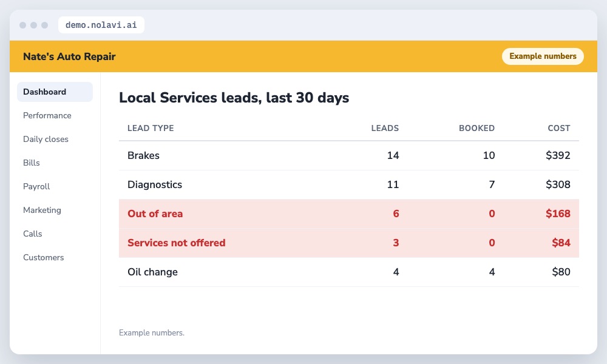Click the Example numbers footnote text
607x364 pixels.
(x=152, y=332)
